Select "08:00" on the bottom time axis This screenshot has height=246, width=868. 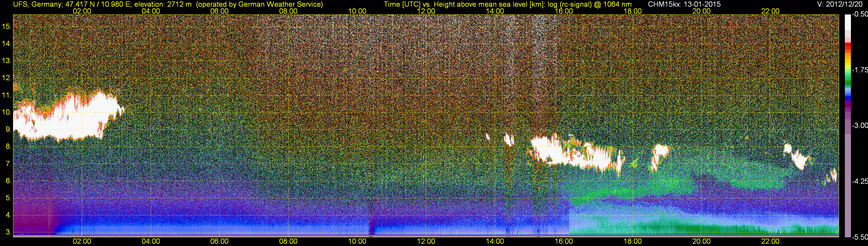click(288, 241)
